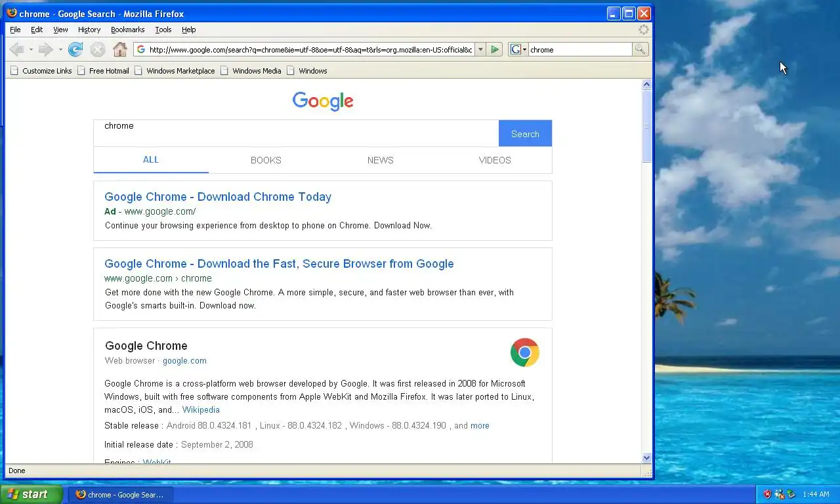840x504 pixels.
Task: Click the scrollbar up arrow
Action: 646,84
